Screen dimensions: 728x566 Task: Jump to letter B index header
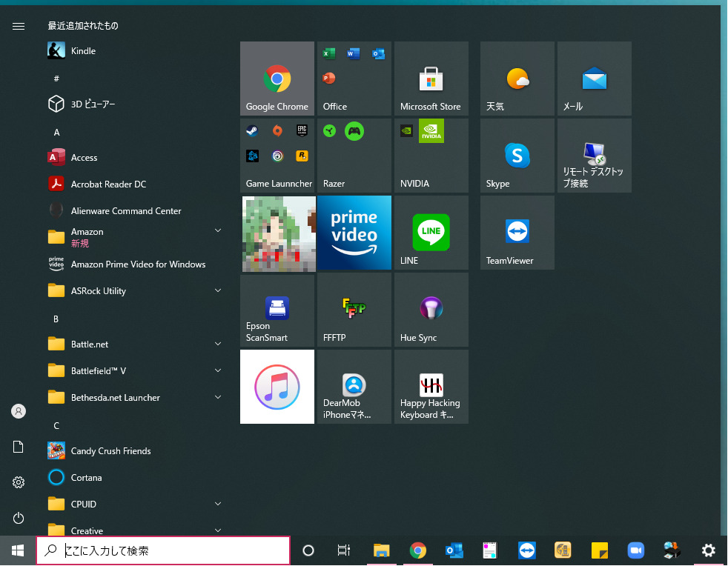pyautogui.click(x=56, y=319)
